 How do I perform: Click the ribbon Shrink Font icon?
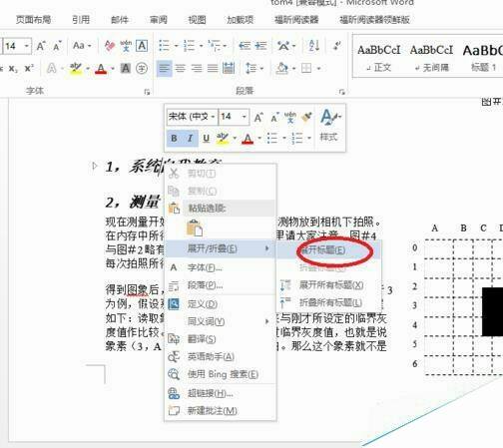click(x=57, y=46)
